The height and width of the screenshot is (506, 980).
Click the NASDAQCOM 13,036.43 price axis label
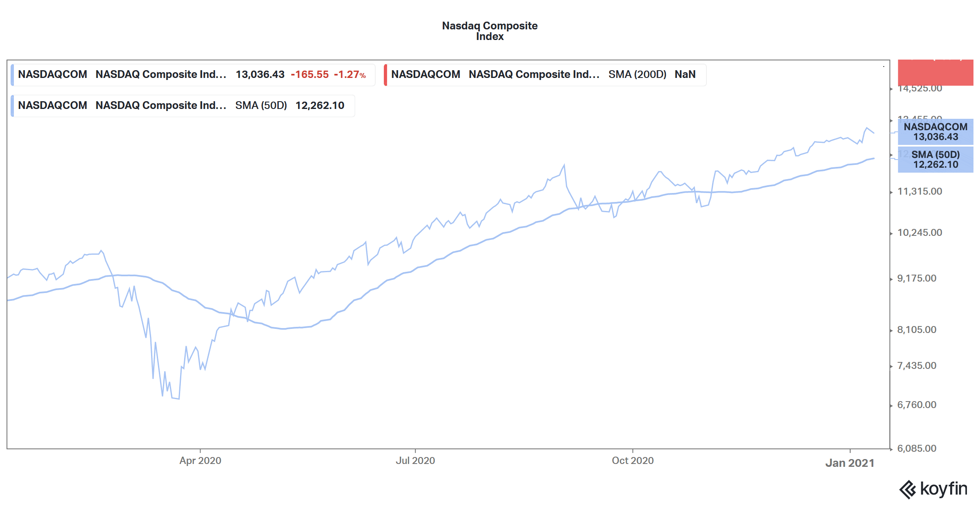[935, 132]
